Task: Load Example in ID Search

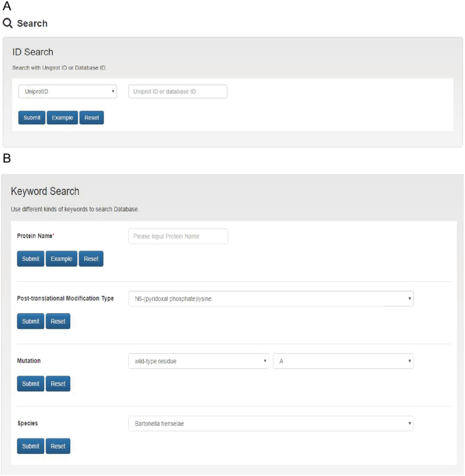Action: point(62,117)
